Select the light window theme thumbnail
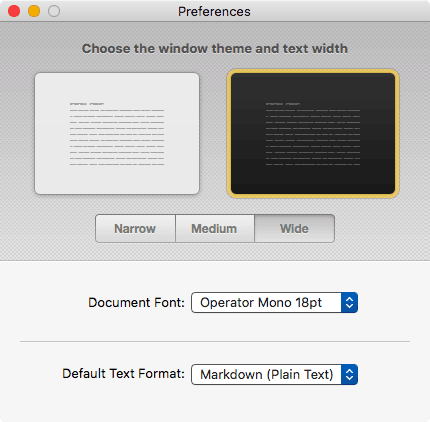This screenshot has width=430, height=422. point(117,133)
